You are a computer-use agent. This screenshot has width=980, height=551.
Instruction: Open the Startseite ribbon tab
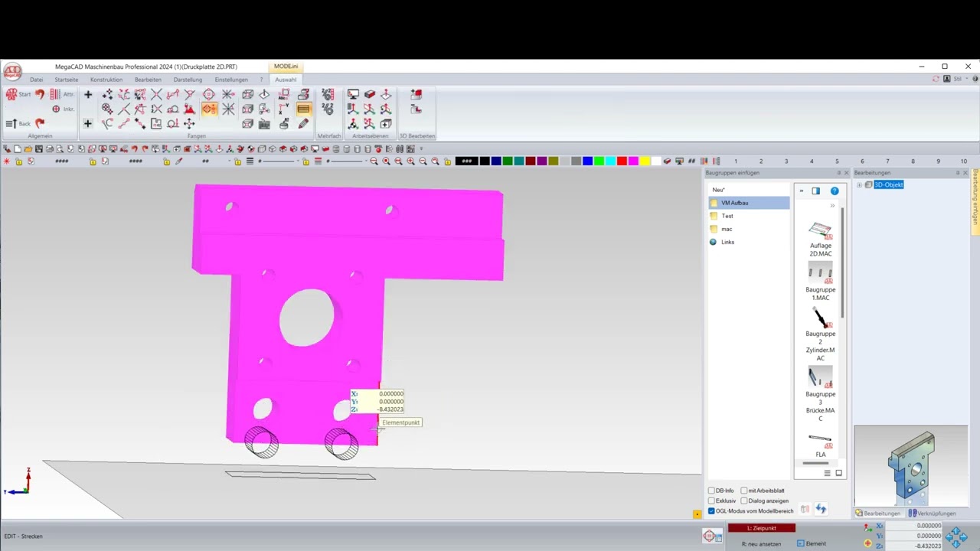pyautogui.click(x=66, y=80)
